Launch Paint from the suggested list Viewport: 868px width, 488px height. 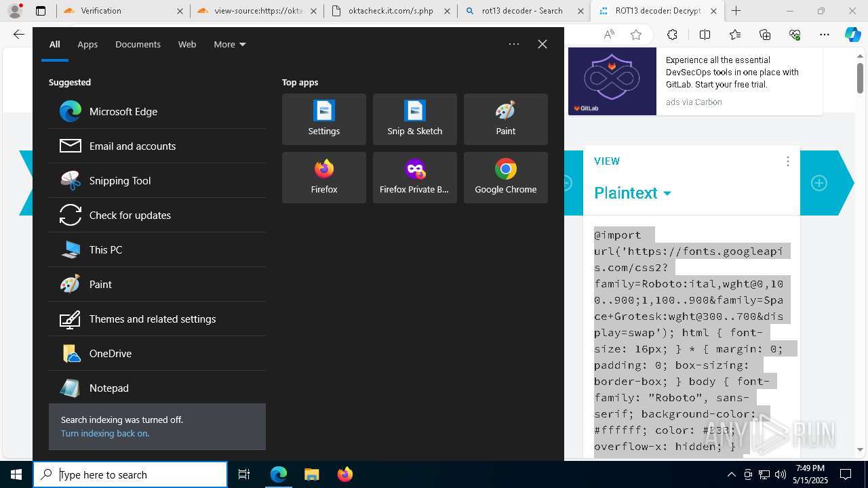pos(157,284)
